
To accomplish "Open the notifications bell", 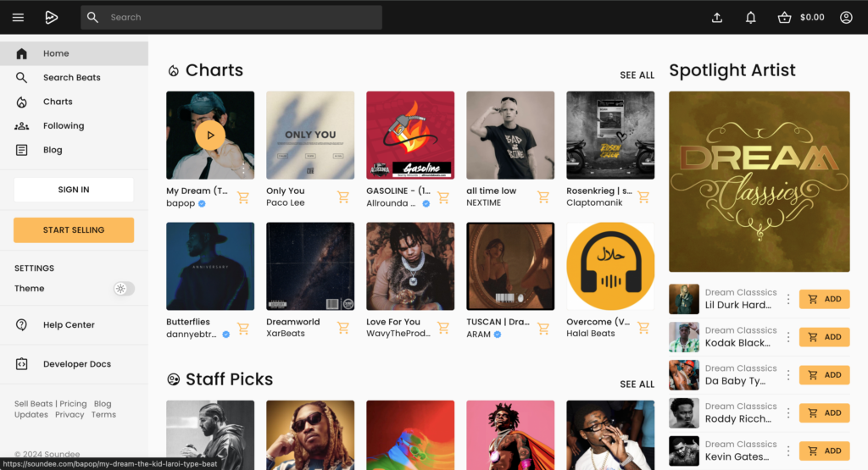I will point(750,17).
